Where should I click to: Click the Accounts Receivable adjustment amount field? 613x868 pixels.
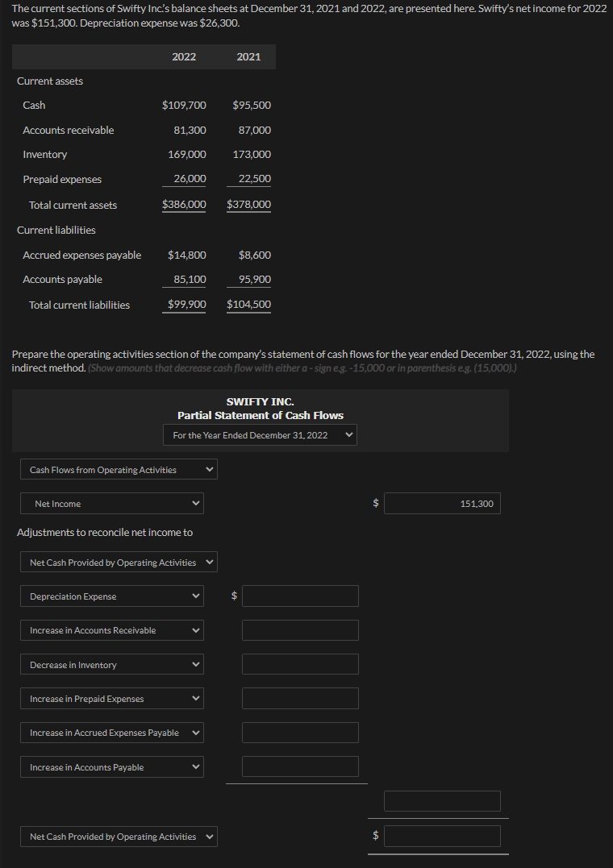coord(300,630)
